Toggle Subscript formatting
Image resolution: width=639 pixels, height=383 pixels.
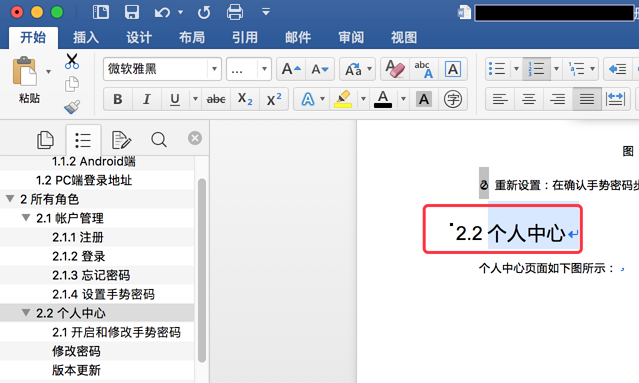point(245,99)
